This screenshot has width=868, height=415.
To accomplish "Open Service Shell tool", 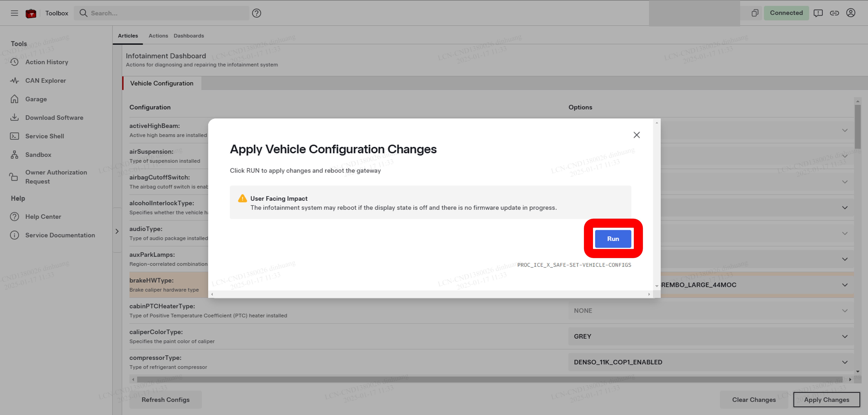I will tap(44, 136).
